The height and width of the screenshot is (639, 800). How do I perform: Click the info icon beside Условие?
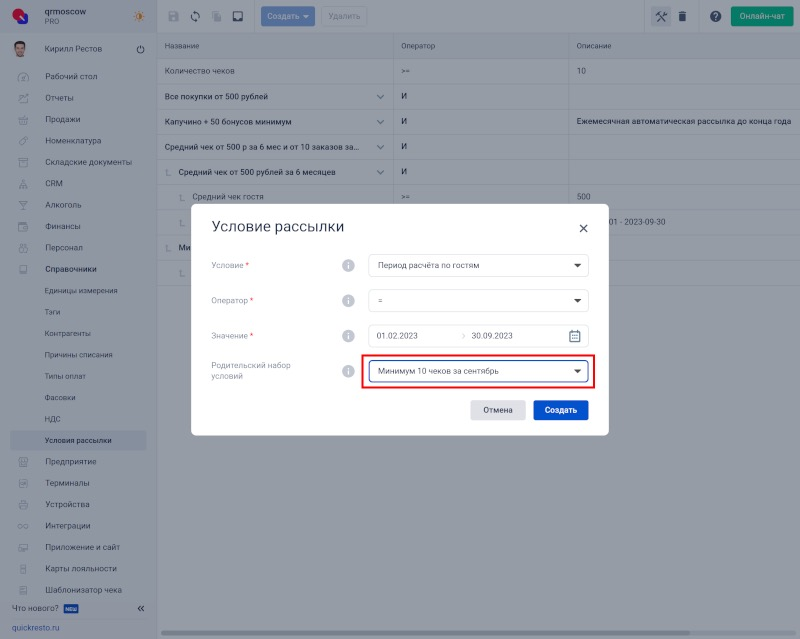click(x=348, y=265)
